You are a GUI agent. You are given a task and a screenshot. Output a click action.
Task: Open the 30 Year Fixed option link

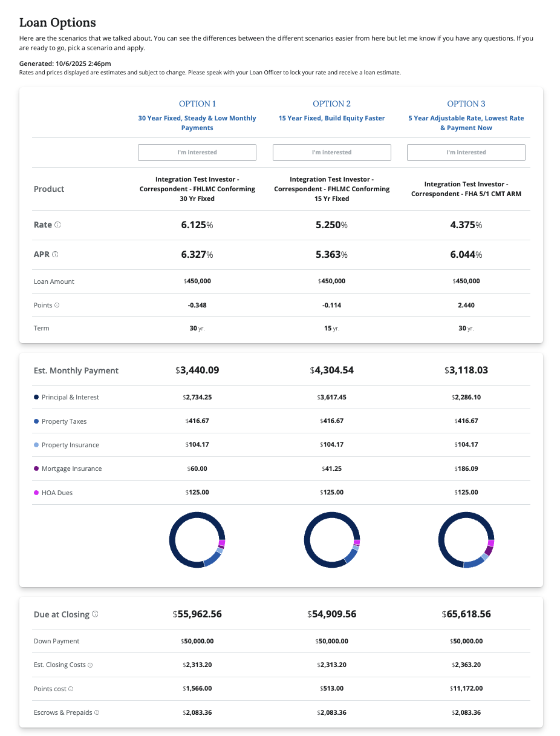[197, 123]
